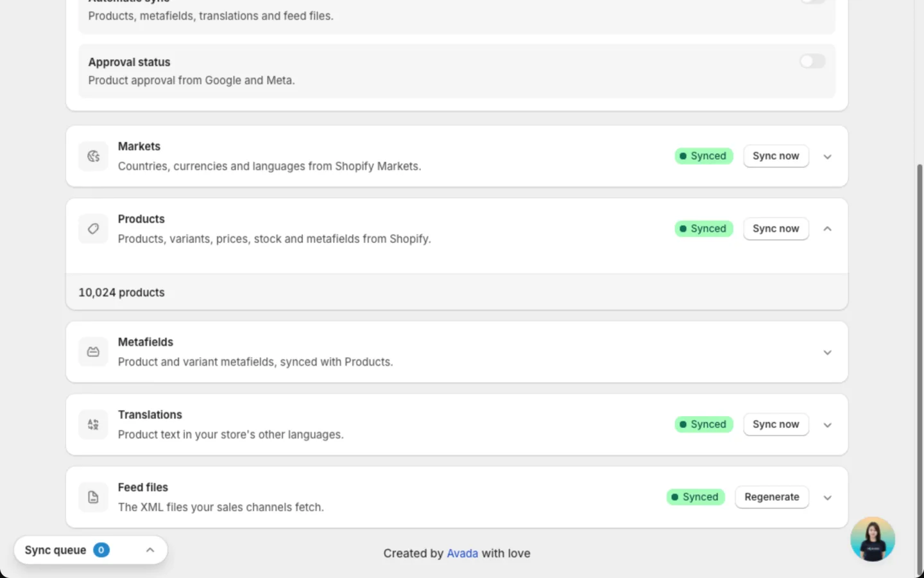The image size is (924, 578).
Task: Regenerate the feed files
Action: coord(772,497)
